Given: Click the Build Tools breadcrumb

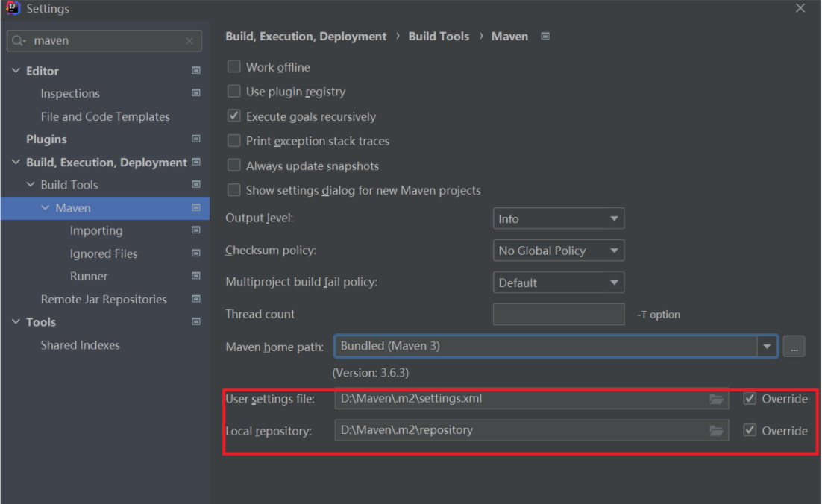Looking at the screenshot, I should click(439, 36).
